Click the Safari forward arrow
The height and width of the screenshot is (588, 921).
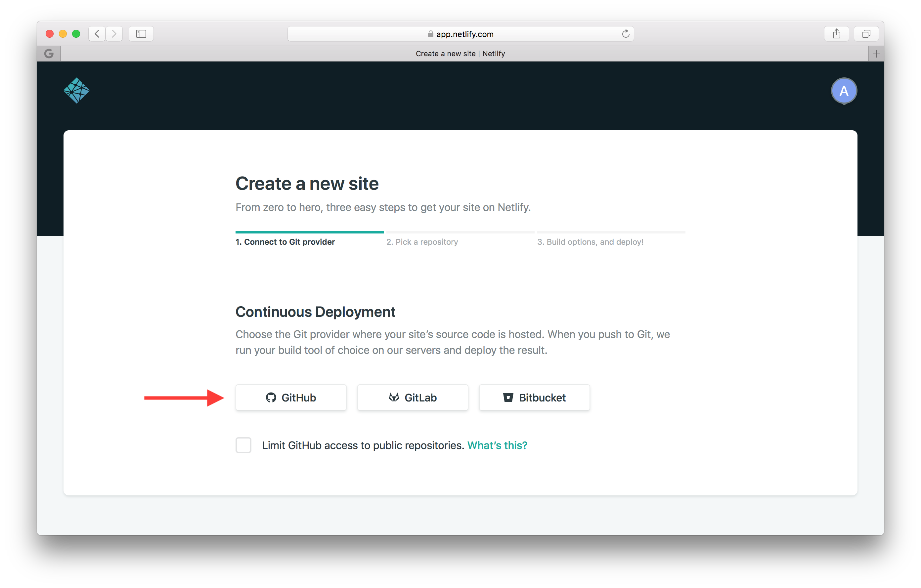click(x=114, y=34)
